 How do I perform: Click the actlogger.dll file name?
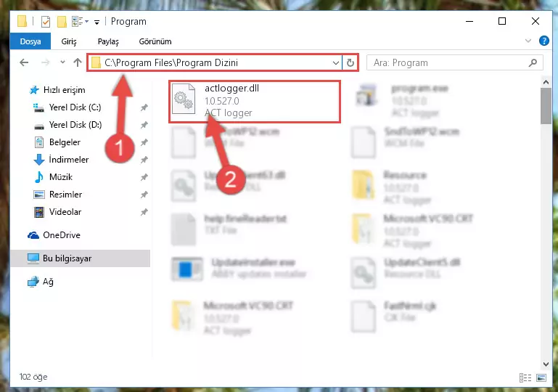[231, 89]
